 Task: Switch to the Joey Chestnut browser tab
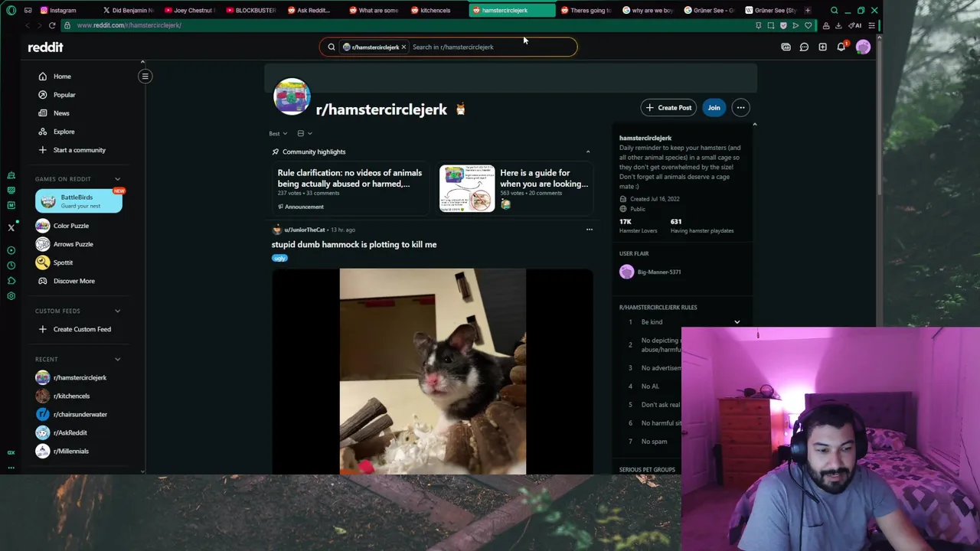pos(189,11)
